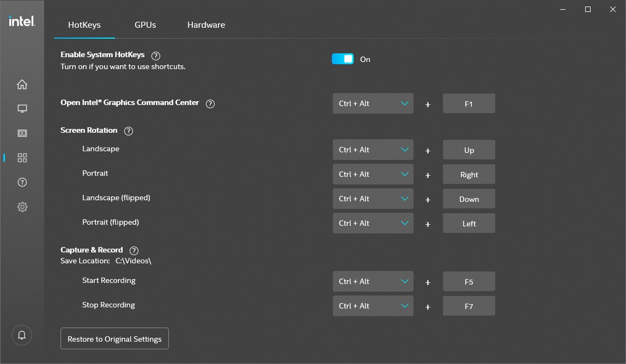Open the Ctrl + Alt dropdown for Command Center shortcut
Viewport: 626px width, 364px height.
[x=373, y=103]
